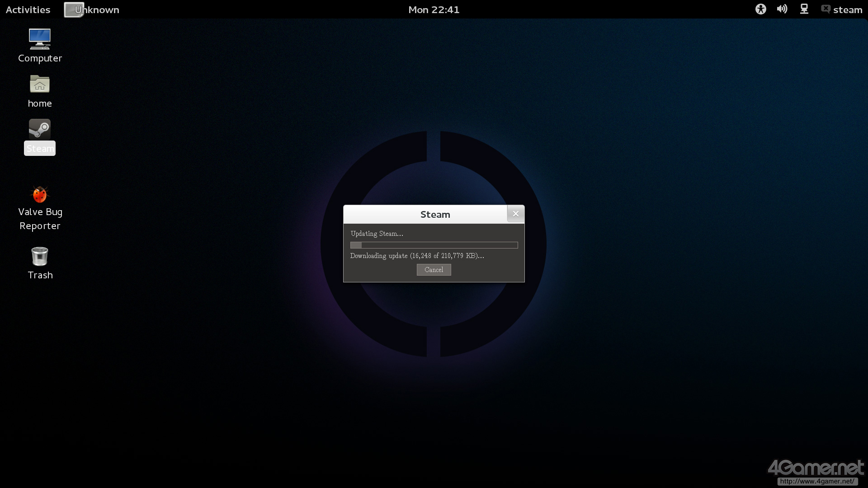This screenshot has height=488, width=868.
Task: Open the steam user menu
Action: tap(848, 10)
